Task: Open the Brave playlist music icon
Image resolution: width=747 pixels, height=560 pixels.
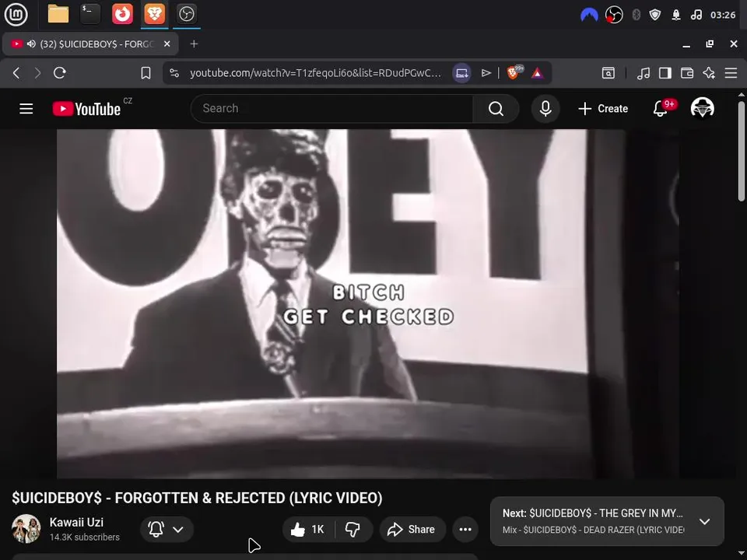Action: coord(644,73)
